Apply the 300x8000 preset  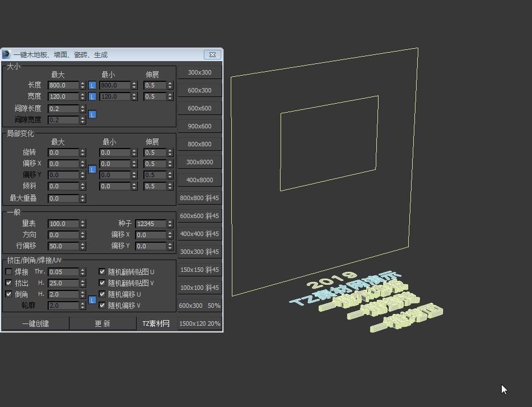point(200,162)
